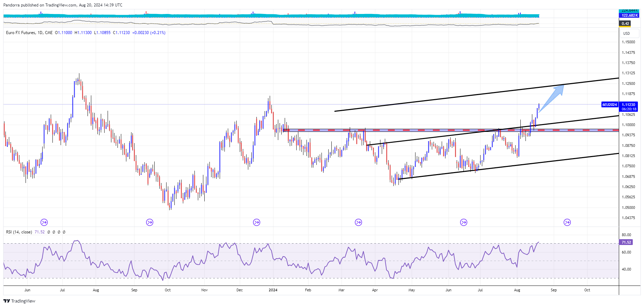Click the low price L1.10855 in legend
This screenshot has width=644, height=307.
point(102,33)
